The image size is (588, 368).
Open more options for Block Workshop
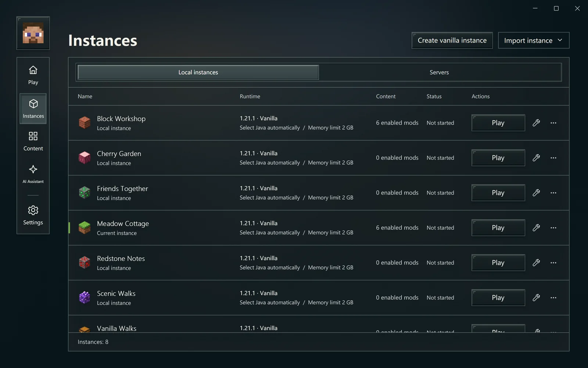coord(553,123)
